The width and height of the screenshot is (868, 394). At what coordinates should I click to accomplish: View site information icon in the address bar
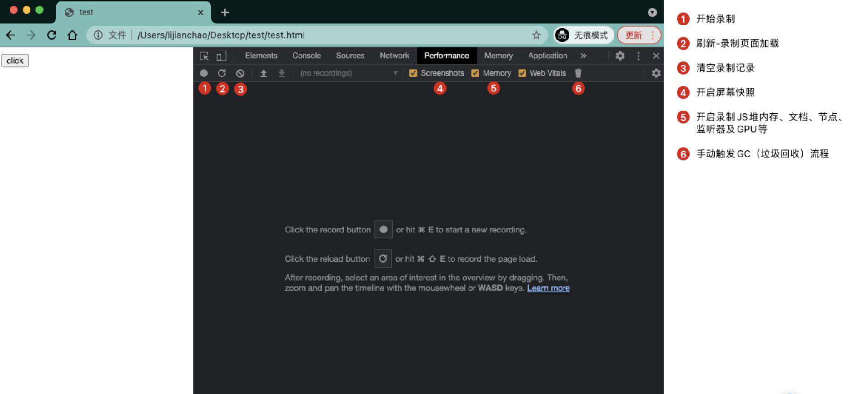point(98,35)
